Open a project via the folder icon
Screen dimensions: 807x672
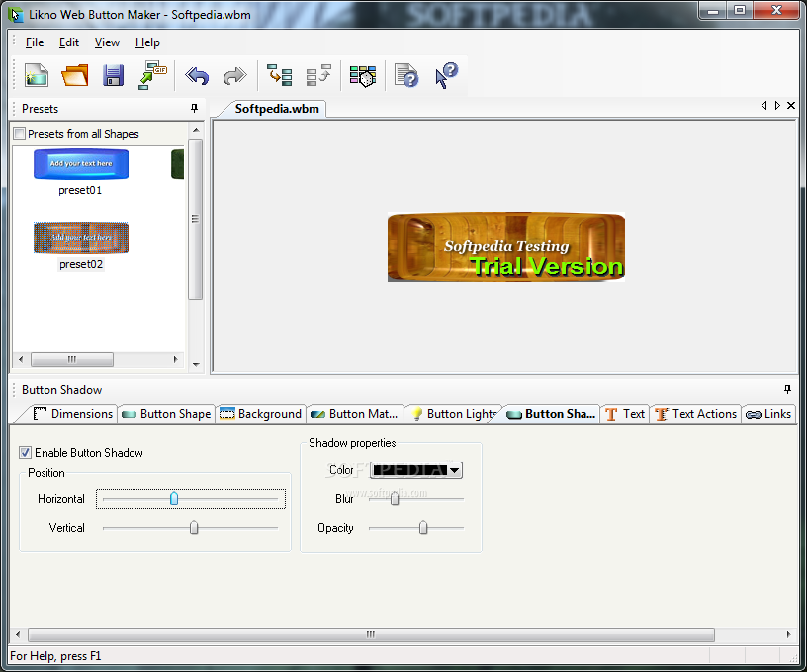75,75
